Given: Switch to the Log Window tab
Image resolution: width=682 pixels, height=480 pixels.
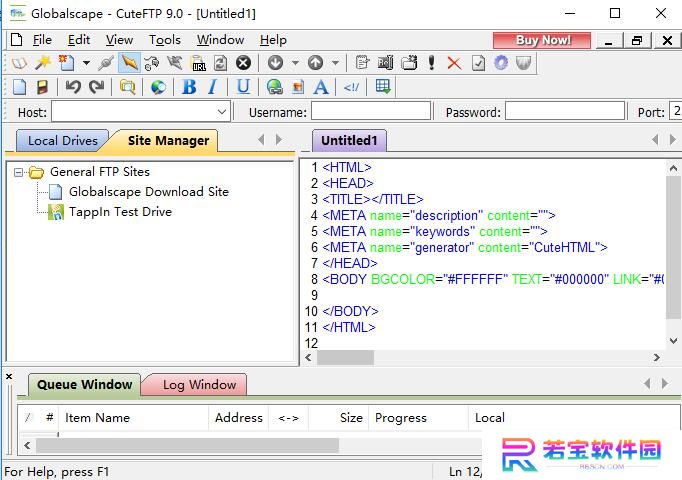Looking at the screenshot, I should (199, 384).
